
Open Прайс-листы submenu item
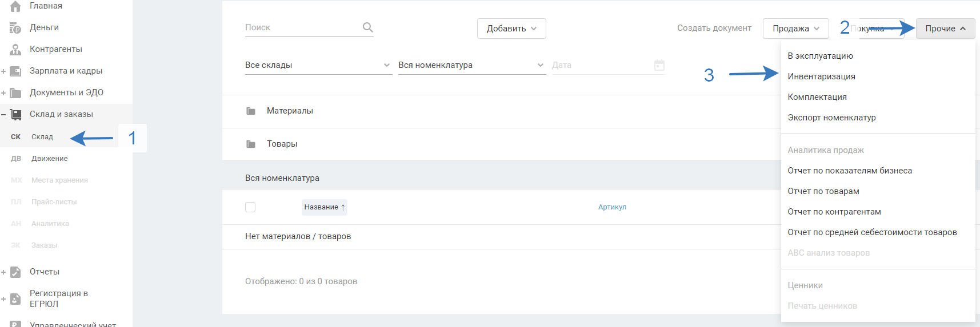54,202
